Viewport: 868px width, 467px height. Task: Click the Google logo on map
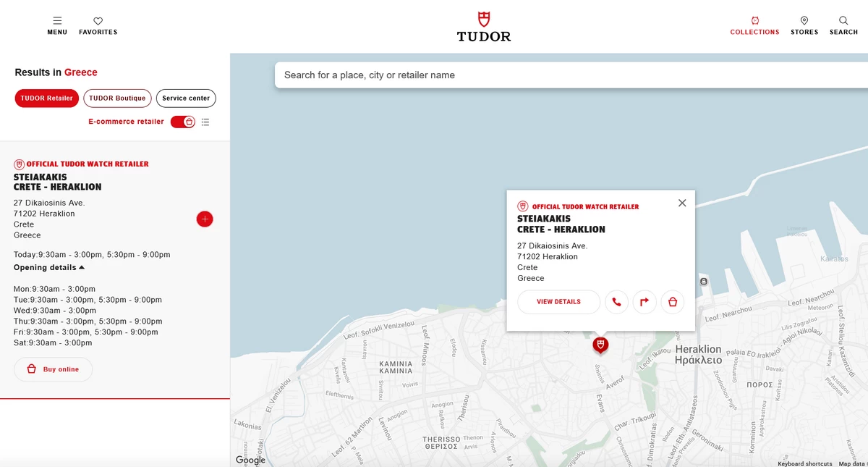click(x=250, y=460)
